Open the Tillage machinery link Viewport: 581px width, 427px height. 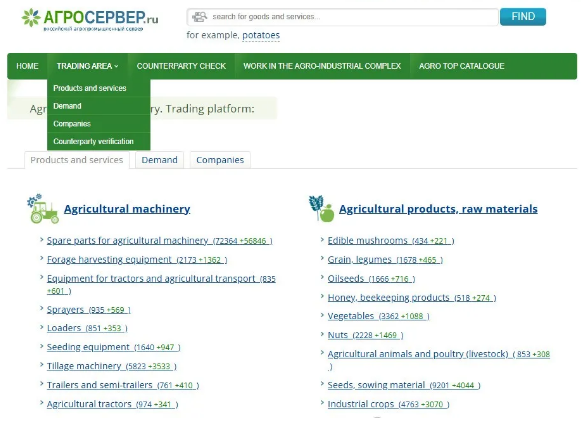[112, 366]
